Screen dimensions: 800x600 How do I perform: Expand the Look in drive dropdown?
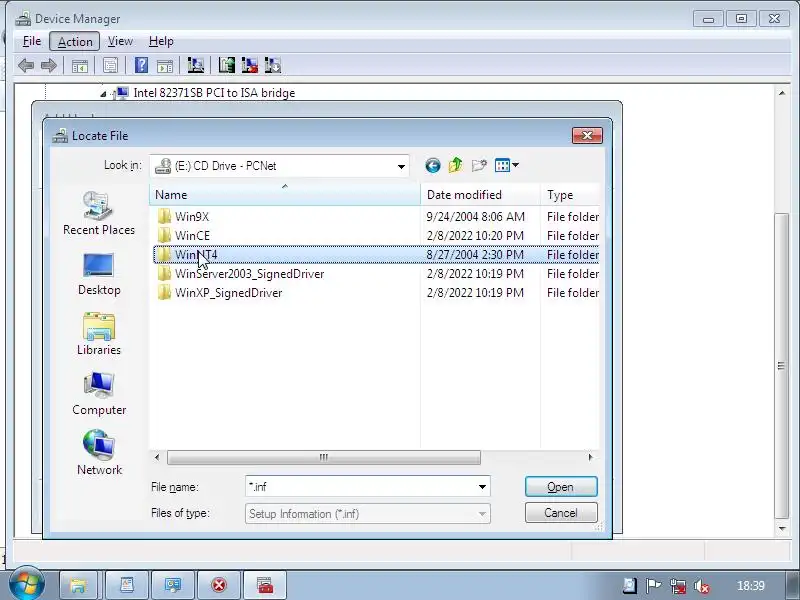click(401, 166)
